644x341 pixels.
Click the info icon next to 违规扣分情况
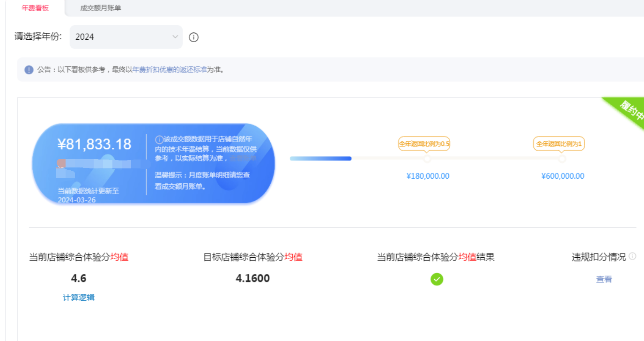click(x=632, y=256)
